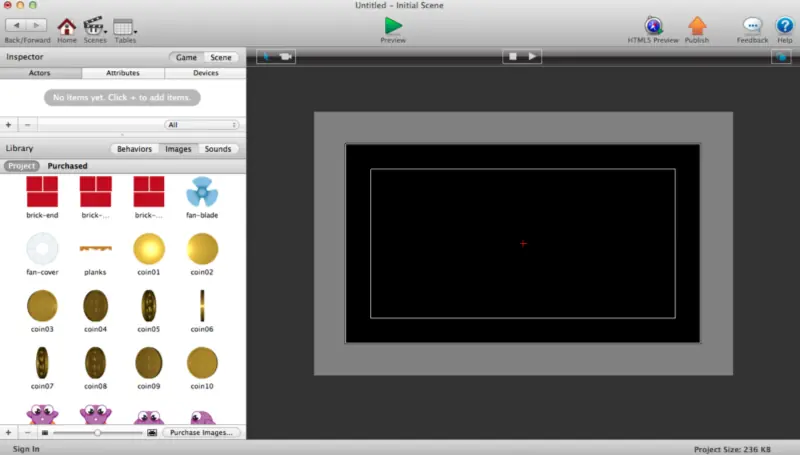Select the coin10 image

pos(202,368)
